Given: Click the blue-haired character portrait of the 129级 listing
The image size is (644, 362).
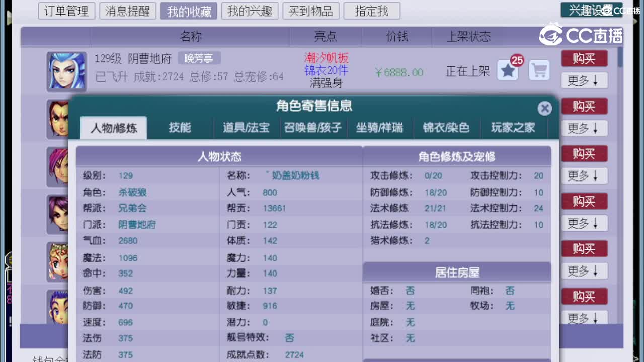Looking at the screenshot, I should point(66,70).
